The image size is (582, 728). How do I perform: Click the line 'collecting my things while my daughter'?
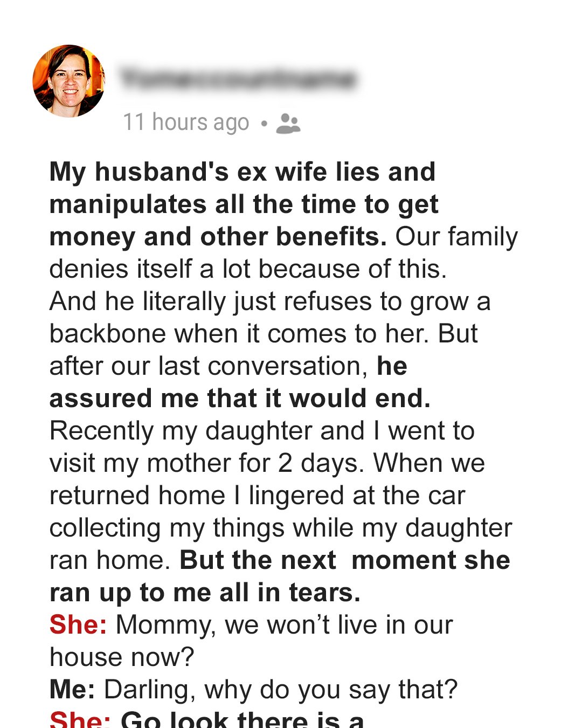point(280,528)
